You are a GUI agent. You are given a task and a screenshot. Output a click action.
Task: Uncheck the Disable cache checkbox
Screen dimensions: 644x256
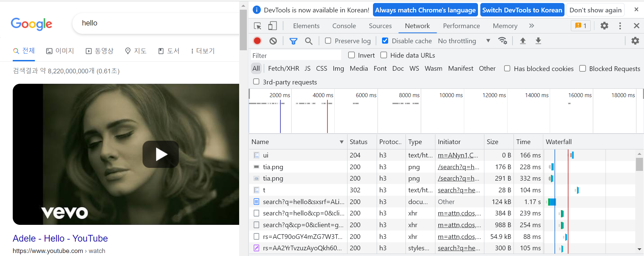[x=385, y=41]
